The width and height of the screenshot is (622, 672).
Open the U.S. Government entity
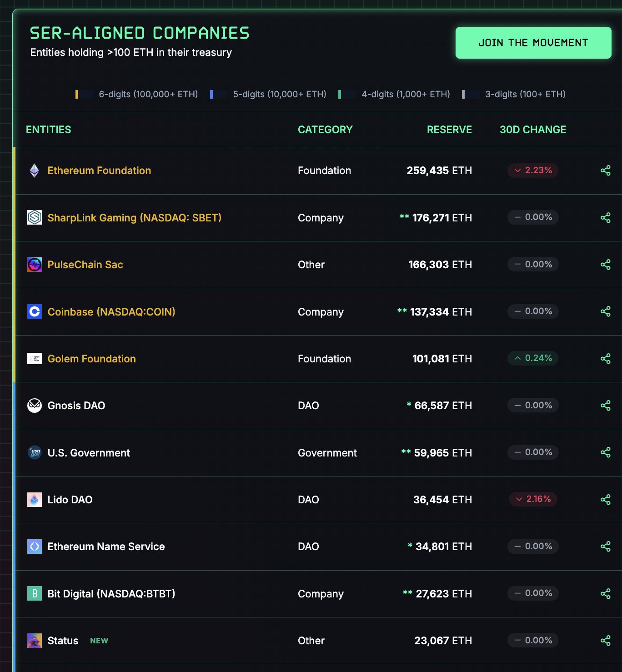(x=89, y=453)
